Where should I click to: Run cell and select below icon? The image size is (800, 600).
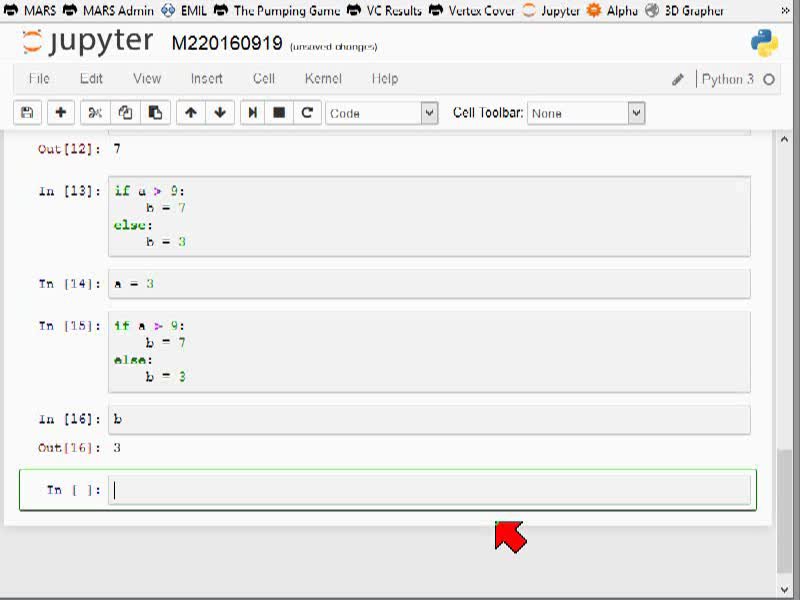tap(253, 113)
